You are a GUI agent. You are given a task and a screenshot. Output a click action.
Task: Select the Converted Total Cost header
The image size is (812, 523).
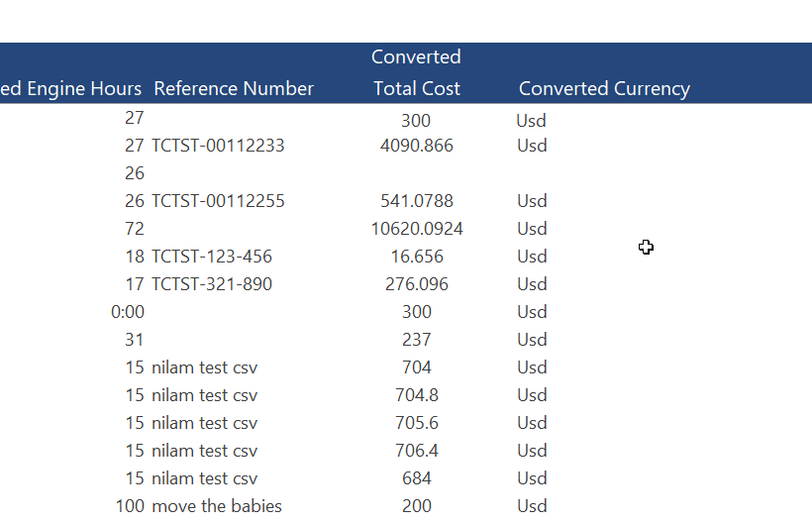tap(416, 73)
